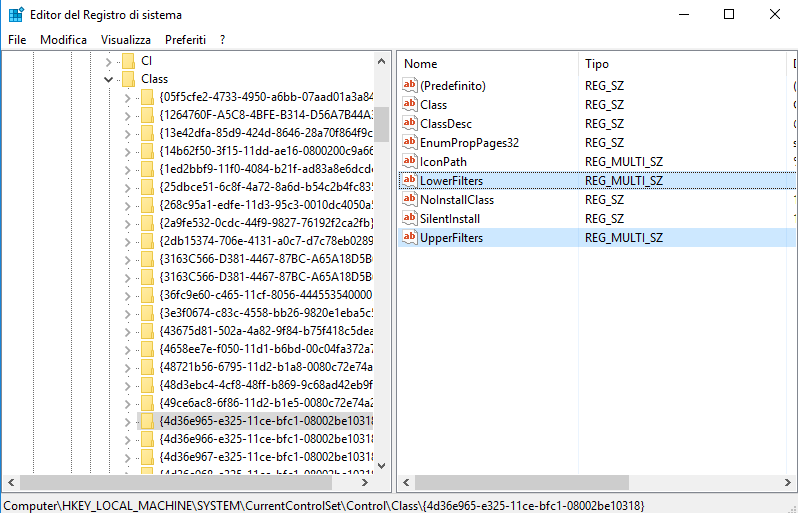
Task: Click the tree pane scroll left arrow
Action: [12, 482]
